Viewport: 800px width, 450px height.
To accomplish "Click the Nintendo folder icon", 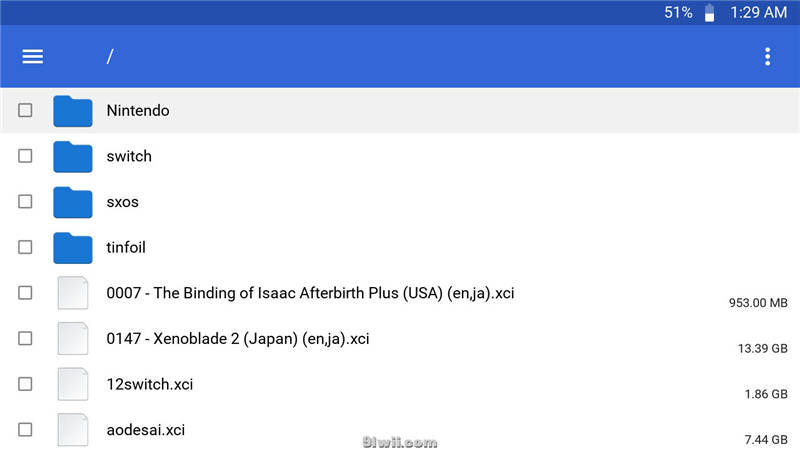I will [x=73, y=111].
